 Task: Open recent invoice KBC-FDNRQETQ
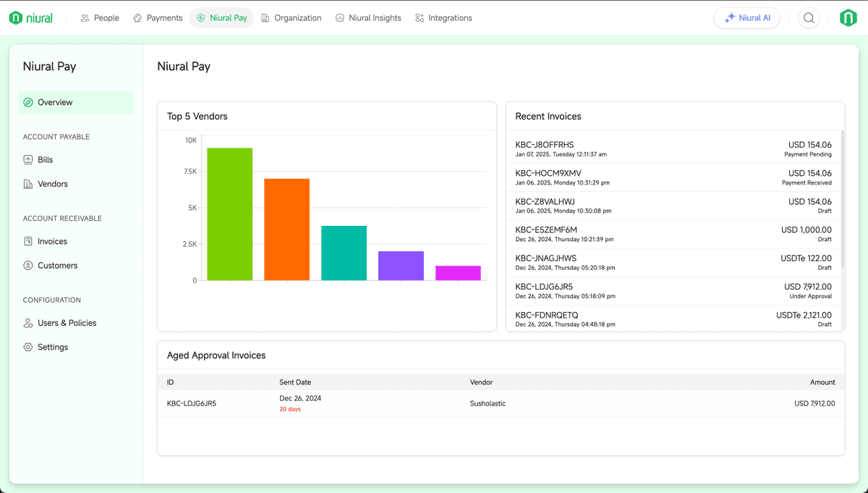click(x=673, y=319)
